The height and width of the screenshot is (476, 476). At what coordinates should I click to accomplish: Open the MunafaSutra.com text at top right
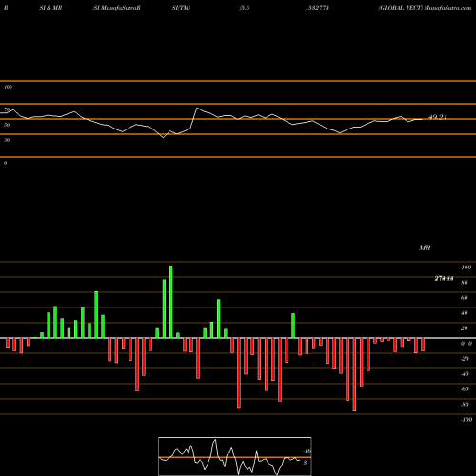click(x=447, y=8)
